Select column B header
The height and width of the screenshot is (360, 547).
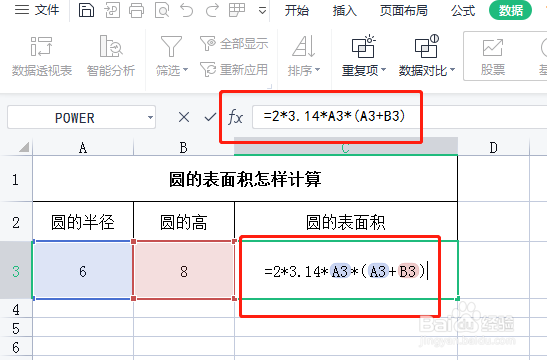click(184, 148)
